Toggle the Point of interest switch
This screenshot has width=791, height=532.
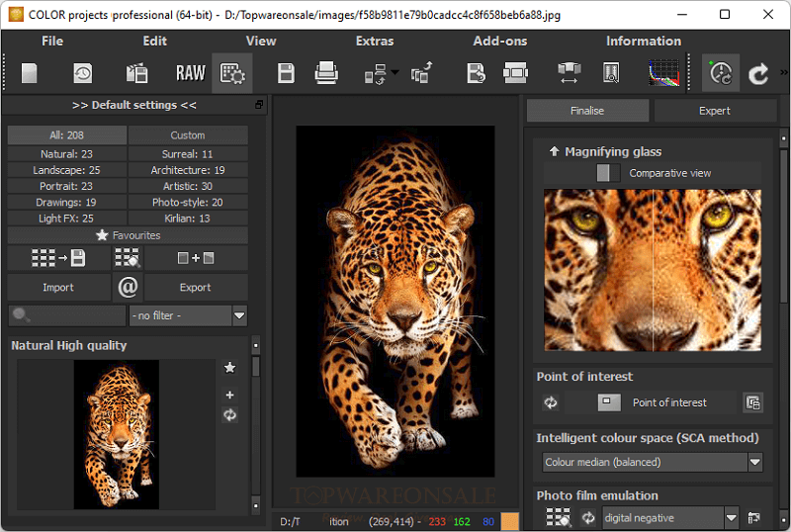click(x=609, y=402)
